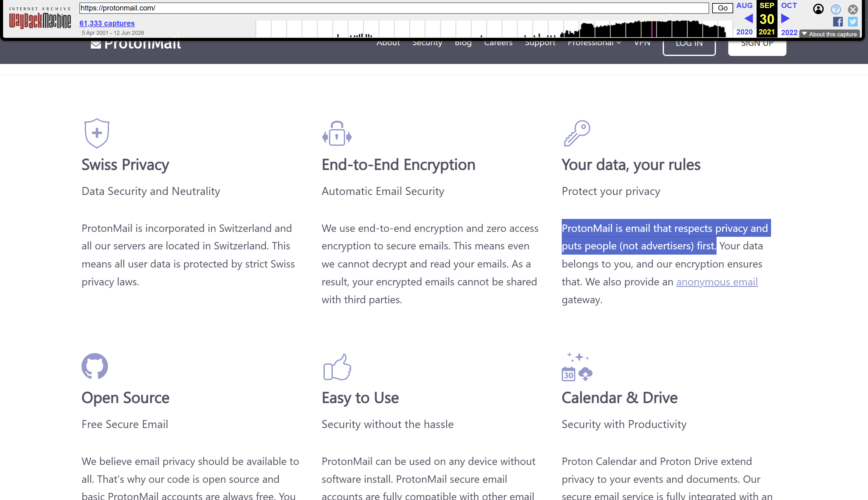The width and height of the screenshot is (868, 500).
Task: Click the Wayback URL input field
Action: pyautogui.click(x=394, y=8)
